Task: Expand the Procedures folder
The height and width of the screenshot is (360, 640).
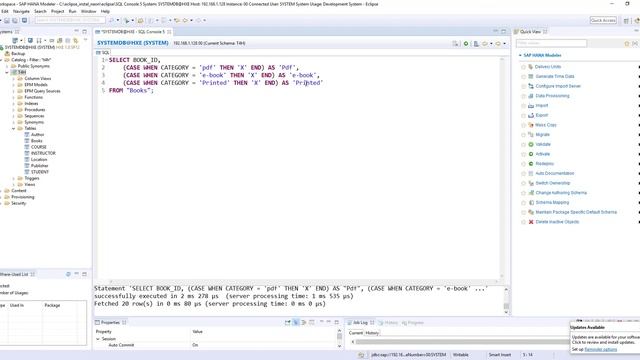Action: click(13, 110)
